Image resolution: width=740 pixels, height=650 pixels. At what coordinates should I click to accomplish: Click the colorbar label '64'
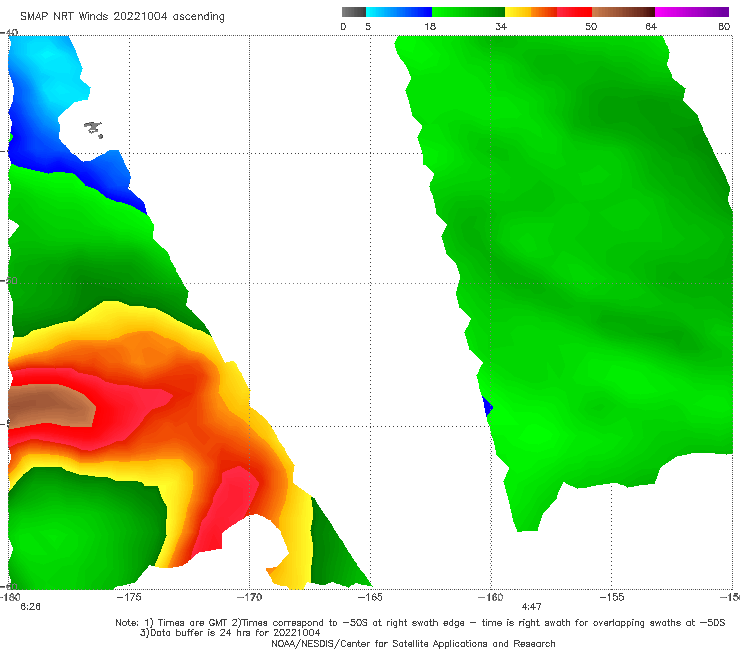[651, 26]
